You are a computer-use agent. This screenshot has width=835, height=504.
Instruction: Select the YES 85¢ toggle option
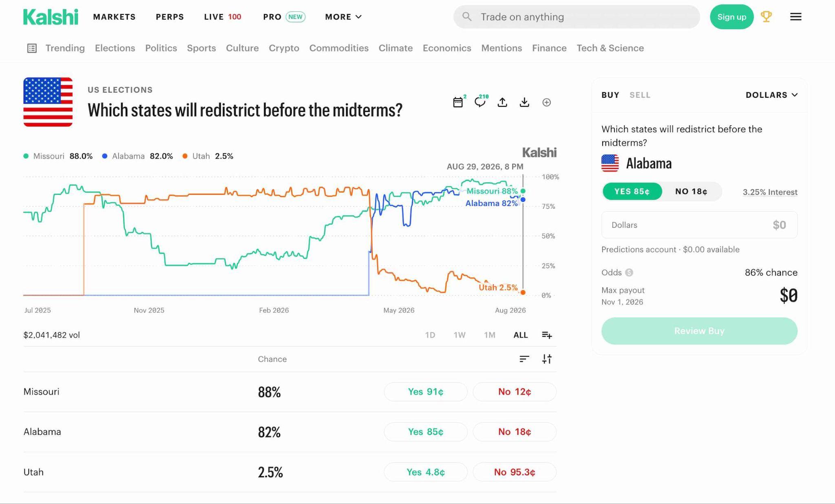[632, 191]
